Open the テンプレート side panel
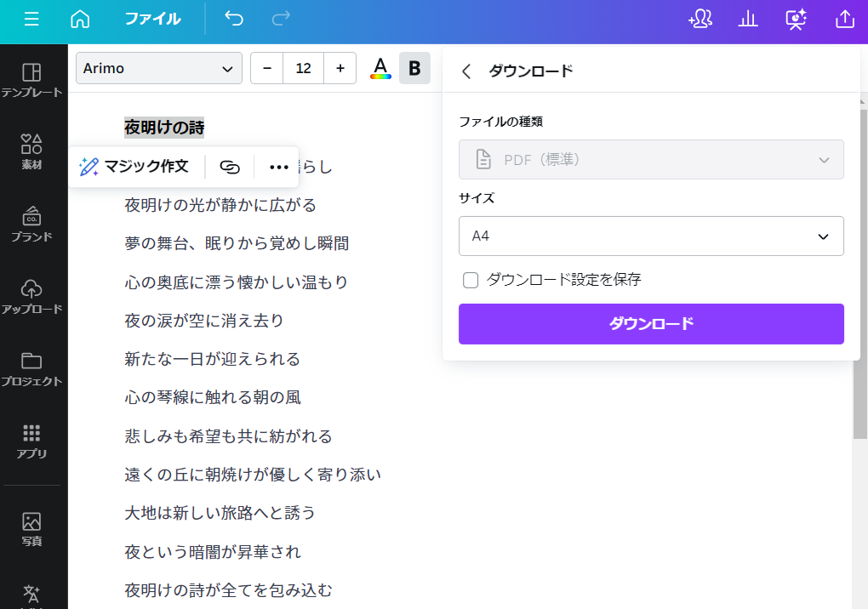Viewport: 868px width, 609px height. 31,80
